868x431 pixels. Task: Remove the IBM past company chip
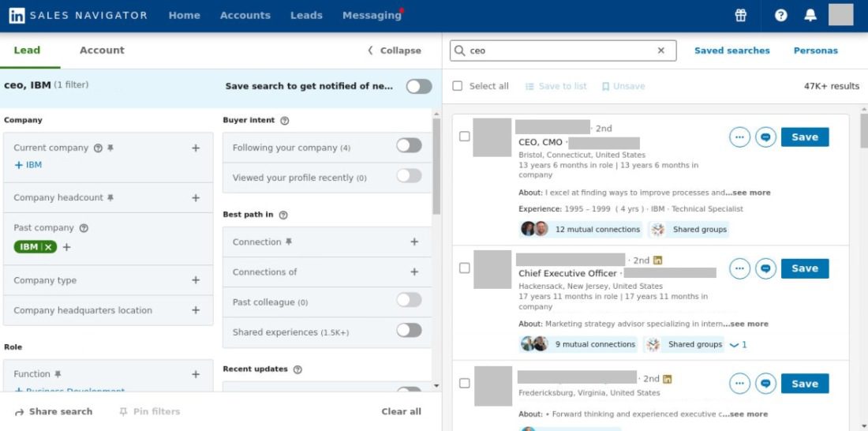pyautogui.click(x=48, y=247)
